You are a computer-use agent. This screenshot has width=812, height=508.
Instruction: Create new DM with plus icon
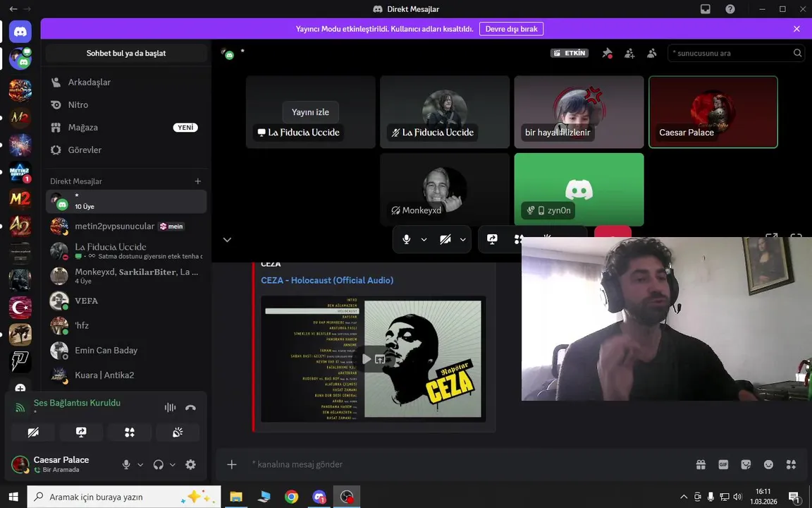[x=198, y=181]
